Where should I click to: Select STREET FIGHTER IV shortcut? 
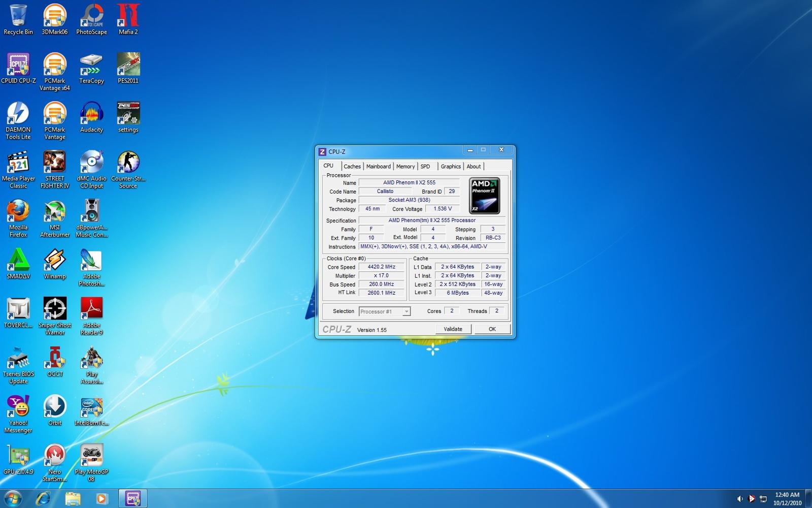click(55, 170)
